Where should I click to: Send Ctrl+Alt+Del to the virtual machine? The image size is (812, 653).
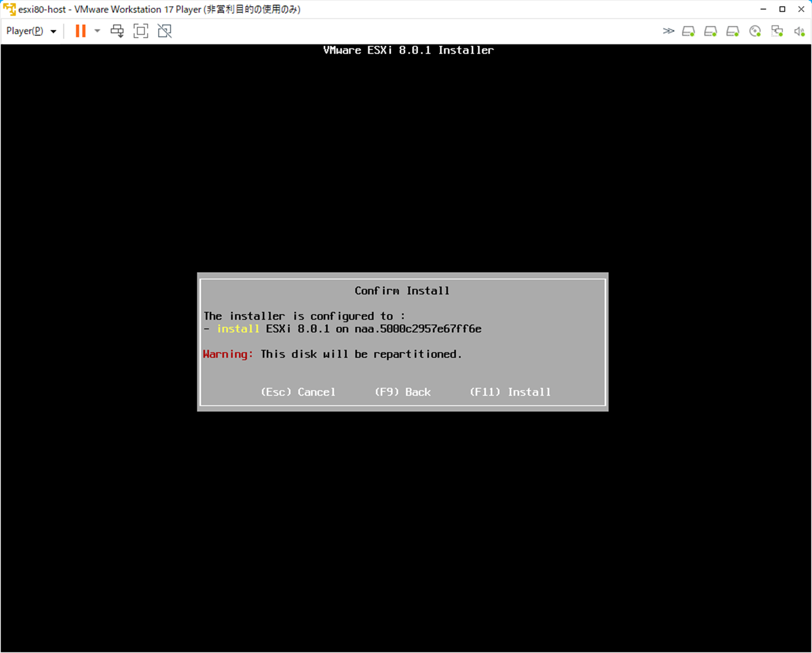(117, 31)
